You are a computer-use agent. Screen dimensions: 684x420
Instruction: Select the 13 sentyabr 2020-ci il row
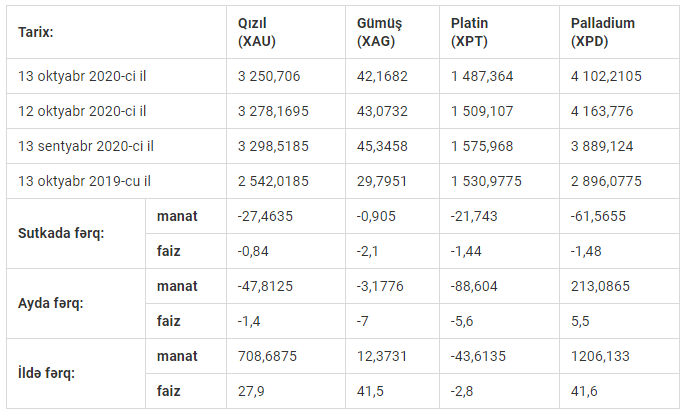coord(86,146)
